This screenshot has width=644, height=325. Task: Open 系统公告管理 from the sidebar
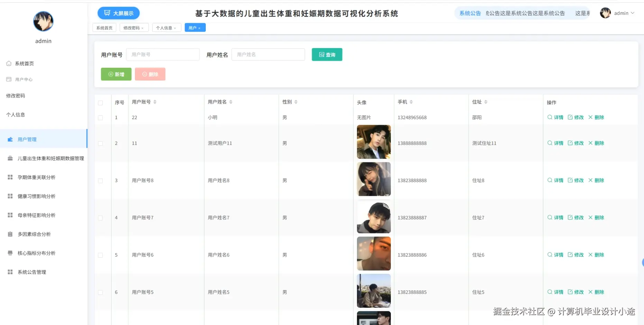(x=32, y=272)
